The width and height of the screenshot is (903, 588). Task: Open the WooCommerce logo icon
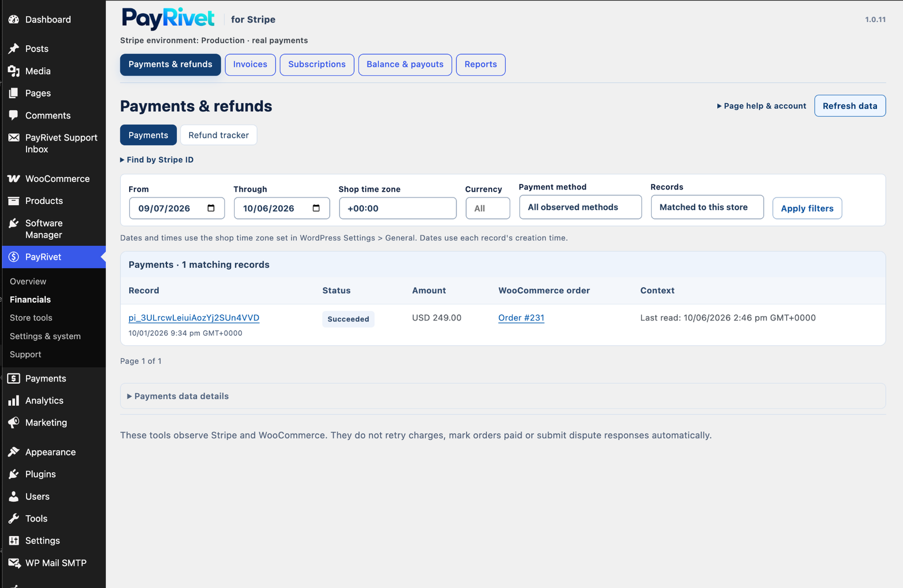[x=14, y=179]
